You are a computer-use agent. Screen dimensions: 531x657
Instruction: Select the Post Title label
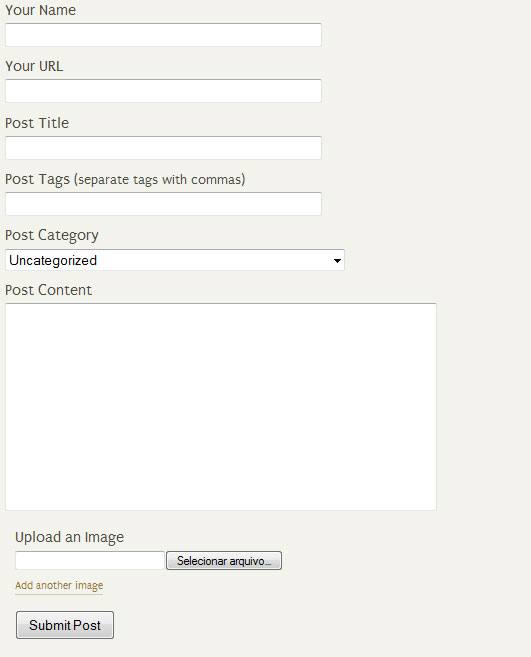coord(37,123)
